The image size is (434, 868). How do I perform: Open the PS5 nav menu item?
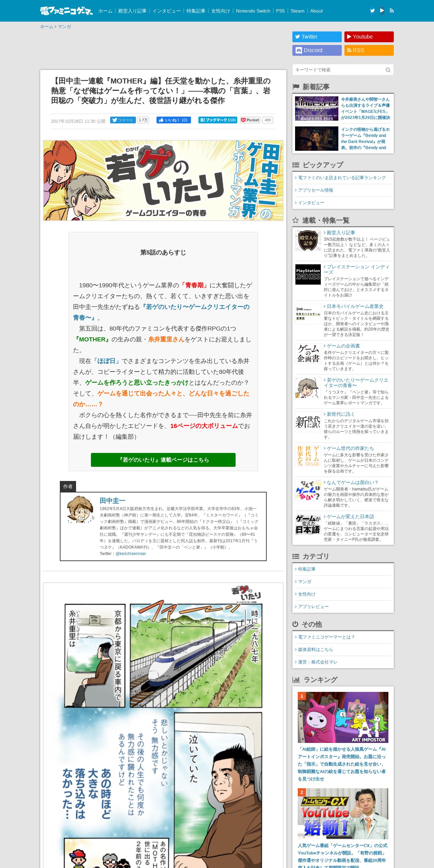click(x=281, y=11)
